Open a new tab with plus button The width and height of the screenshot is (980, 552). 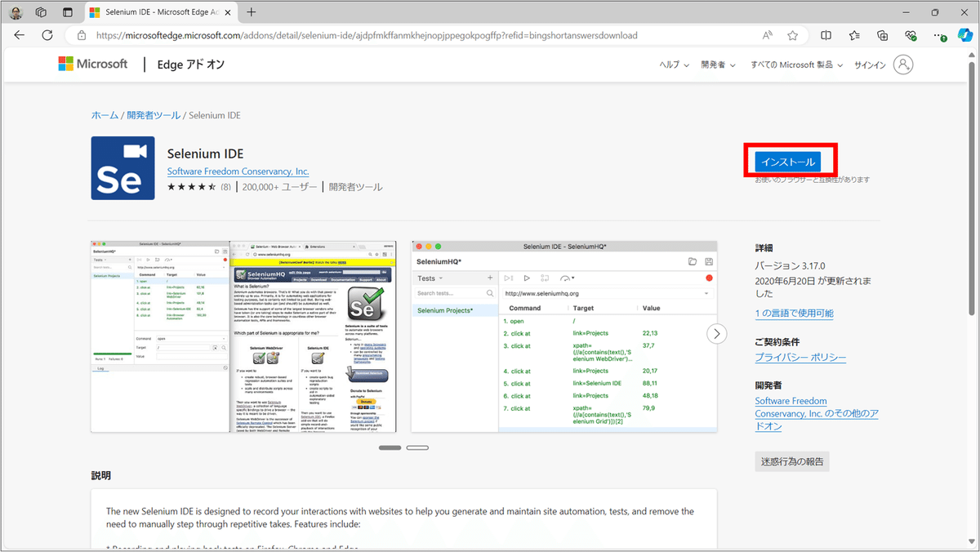(252, 12)
